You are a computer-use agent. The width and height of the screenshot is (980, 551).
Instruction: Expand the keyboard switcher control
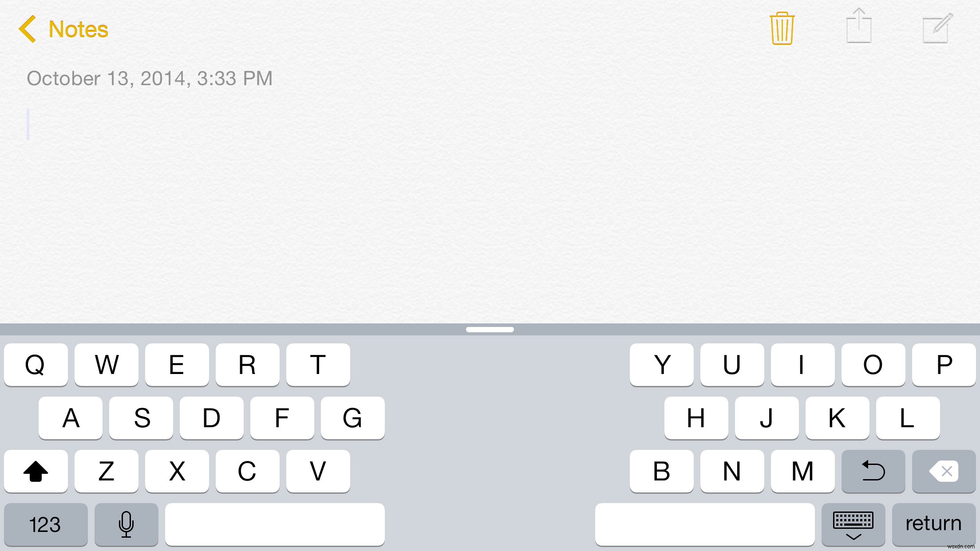point(851,523)
